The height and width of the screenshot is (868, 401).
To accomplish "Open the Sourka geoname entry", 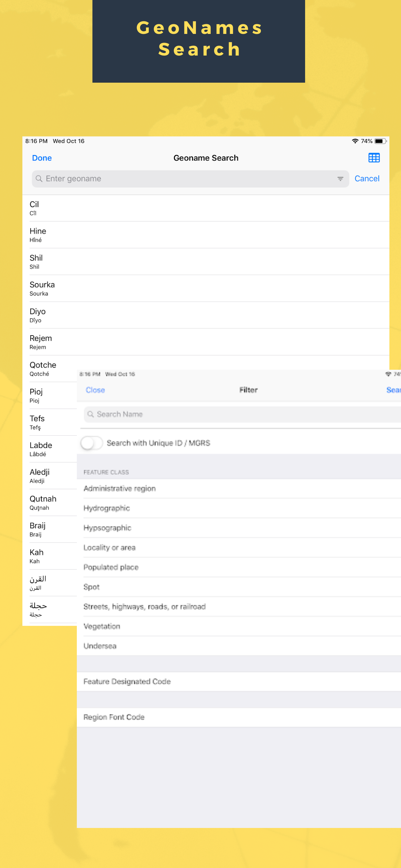I will 206,288.
